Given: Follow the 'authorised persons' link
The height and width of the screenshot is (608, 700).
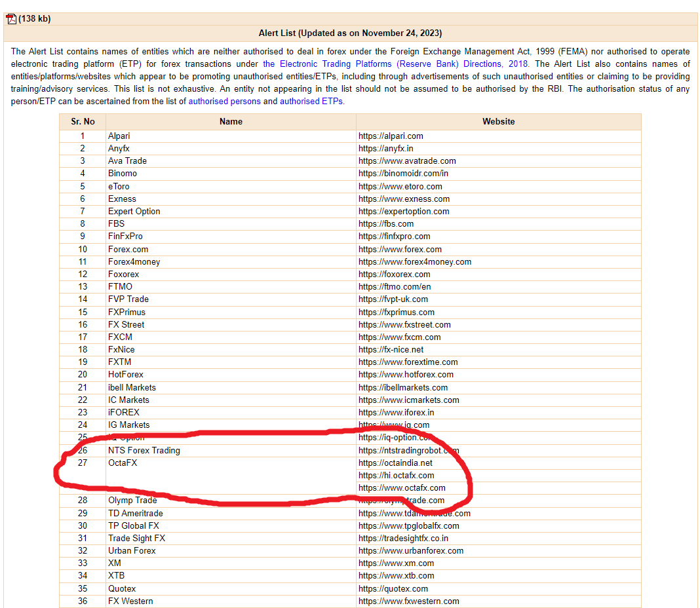Looking at the screenshot, I should coord(225,102).
